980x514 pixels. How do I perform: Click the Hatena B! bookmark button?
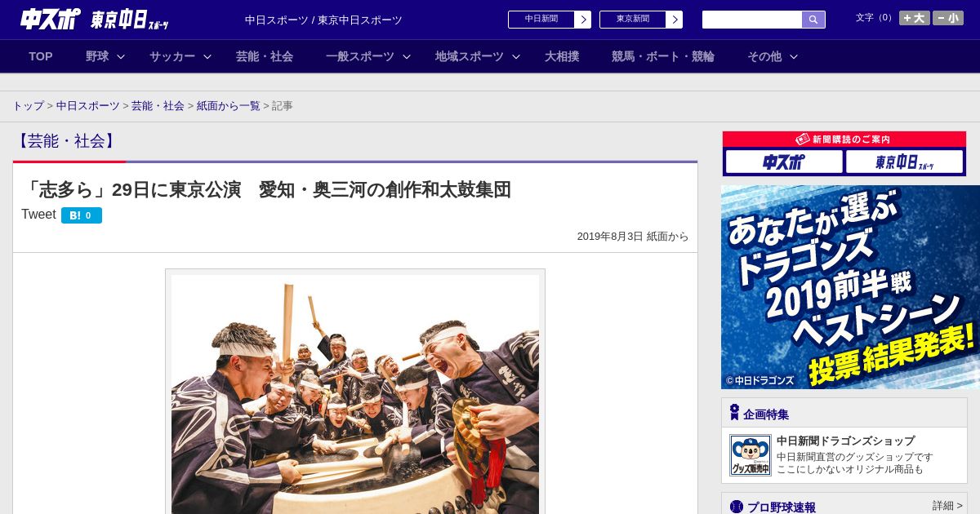point(82,215)
